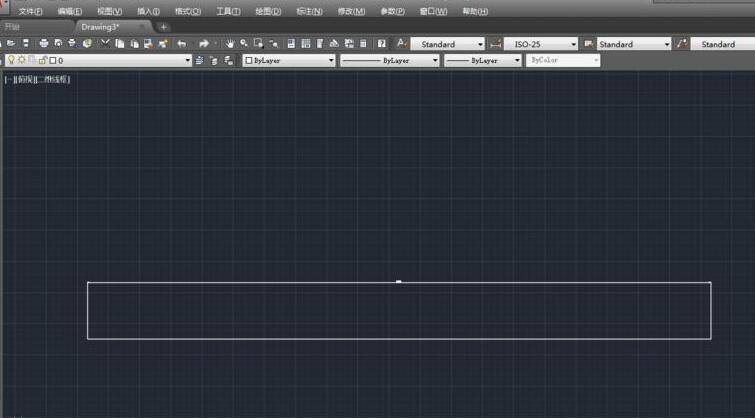Click the layer 0 color swatch

pyautogui.click(x=52, y=61)
